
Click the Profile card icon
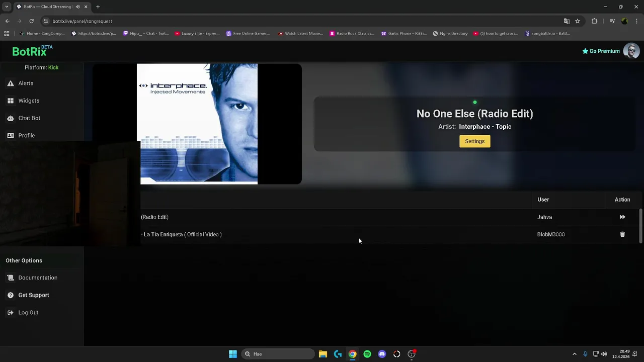pyautogui.click(x=11, y=135)
